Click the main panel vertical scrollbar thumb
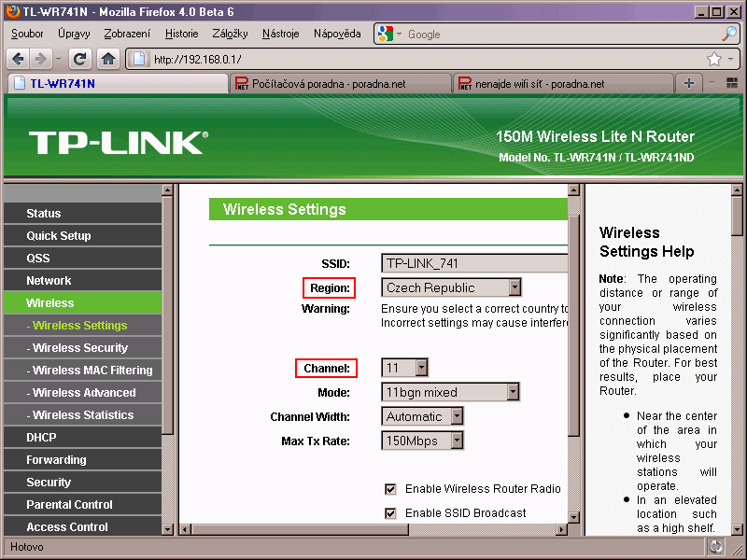 coord(573,325)
